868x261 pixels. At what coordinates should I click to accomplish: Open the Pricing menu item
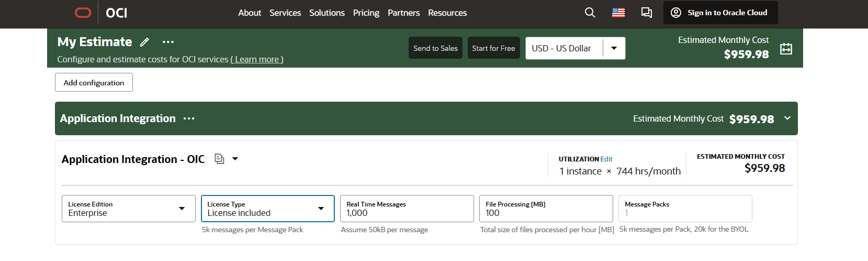[x=366, y=13]
